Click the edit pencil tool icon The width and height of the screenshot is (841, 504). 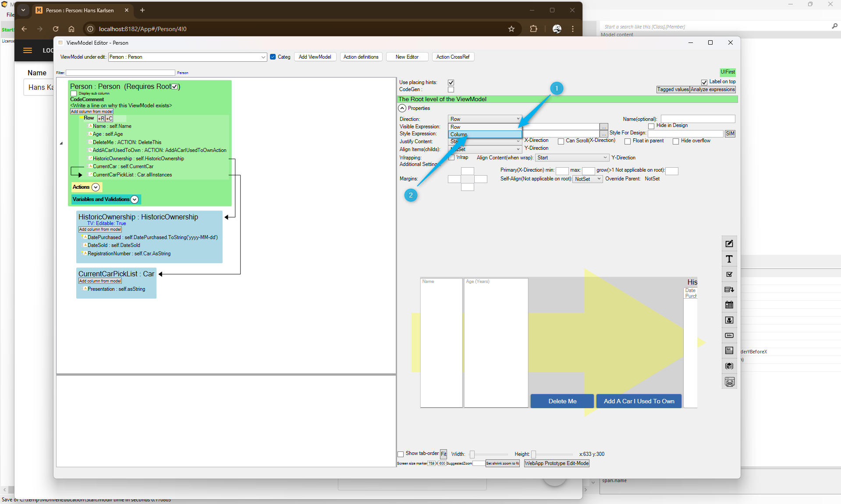[x=729, y=244]
